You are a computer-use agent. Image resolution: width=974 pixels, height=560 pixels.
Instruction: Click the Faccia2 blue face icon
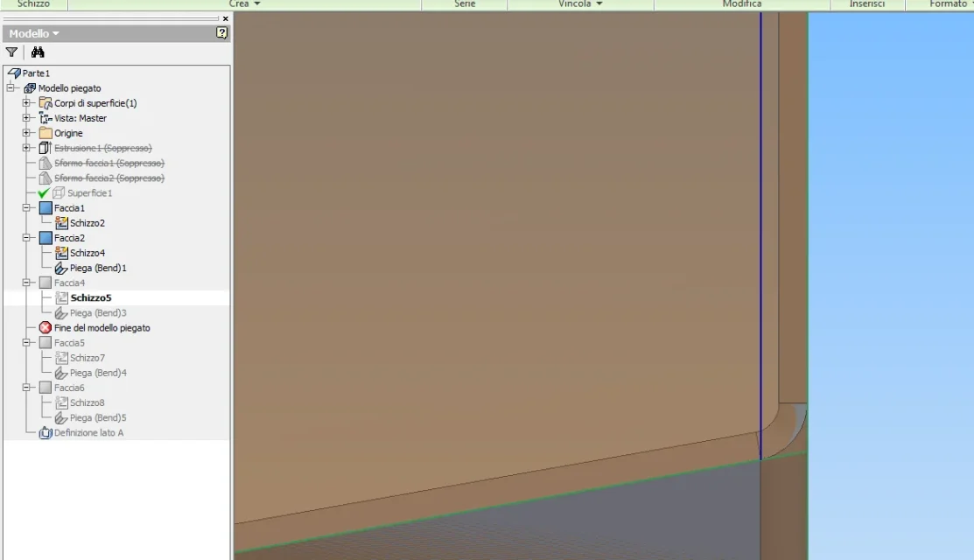pyautogui.click(x=46, y=238)
